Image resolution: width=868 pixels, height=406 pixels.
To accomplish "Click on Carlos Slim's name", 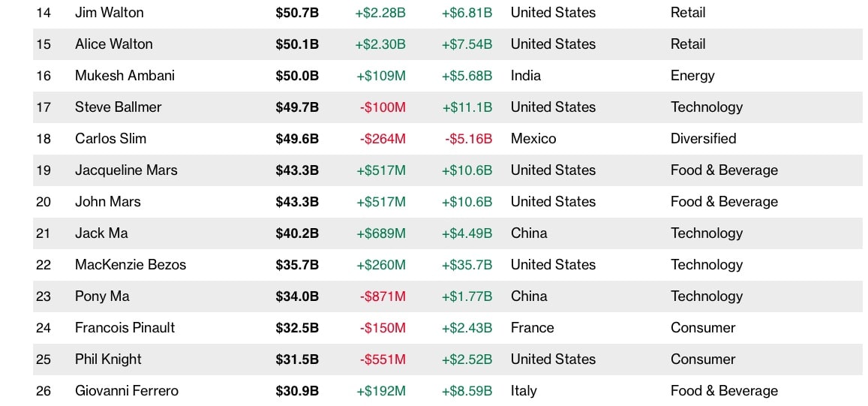I will (x=110, y=139).
